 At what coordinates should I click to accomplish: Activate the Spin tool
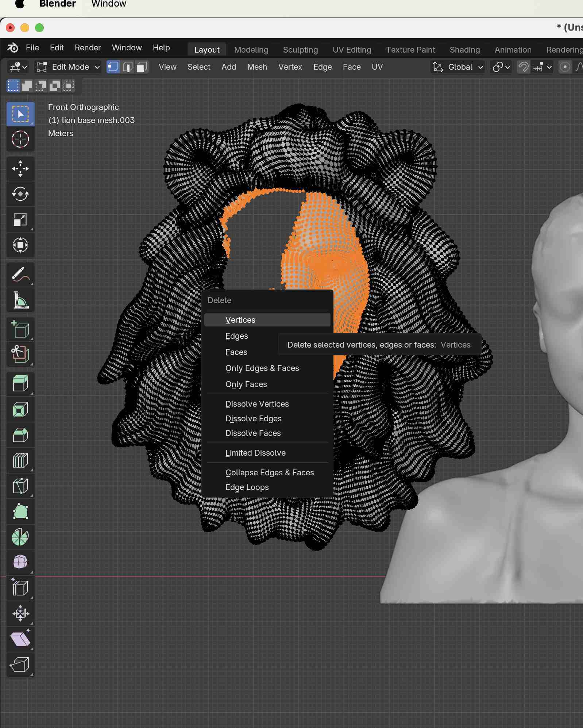coord(20,537)
